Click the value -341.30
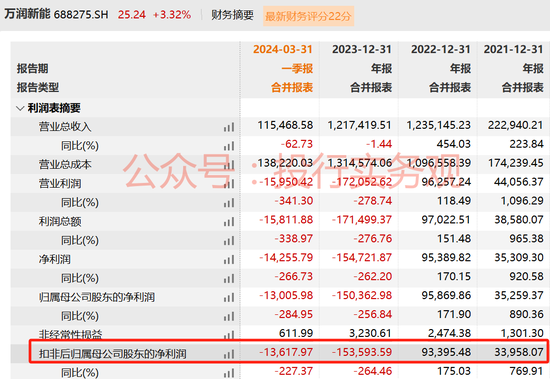Screen dimensions: 550x379 click(294, 201)
